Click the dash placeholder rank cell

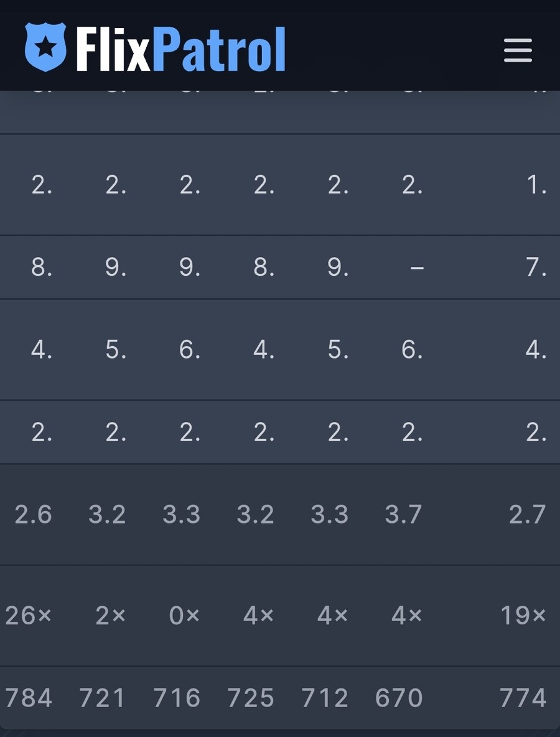[417, 268]
